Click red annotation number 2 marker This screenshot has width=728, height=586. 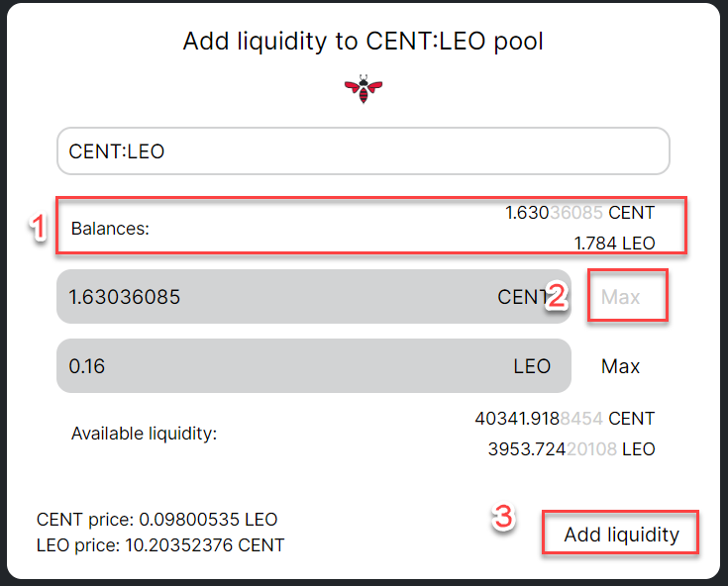pos(557,296)
